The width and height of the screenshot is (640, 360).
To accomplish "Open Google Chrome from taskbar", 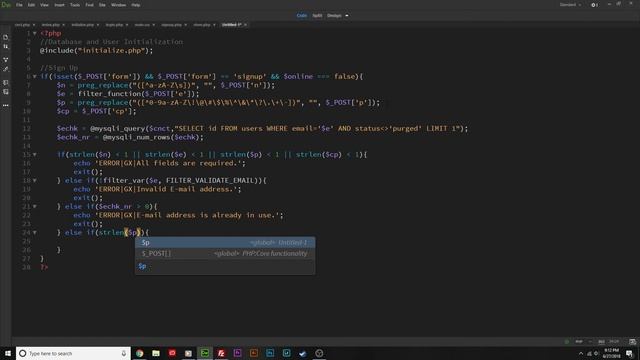I will (x=140, y=353).
